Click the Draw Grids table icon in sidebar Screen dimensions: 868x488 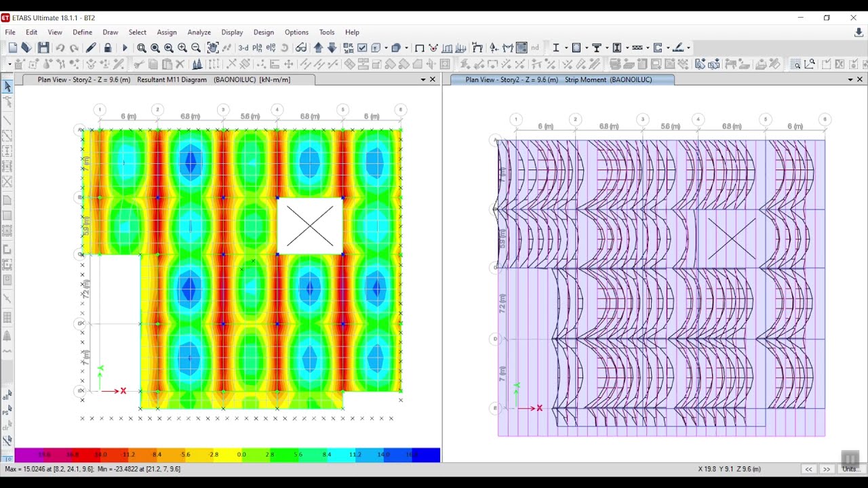(x=7, y=317)
